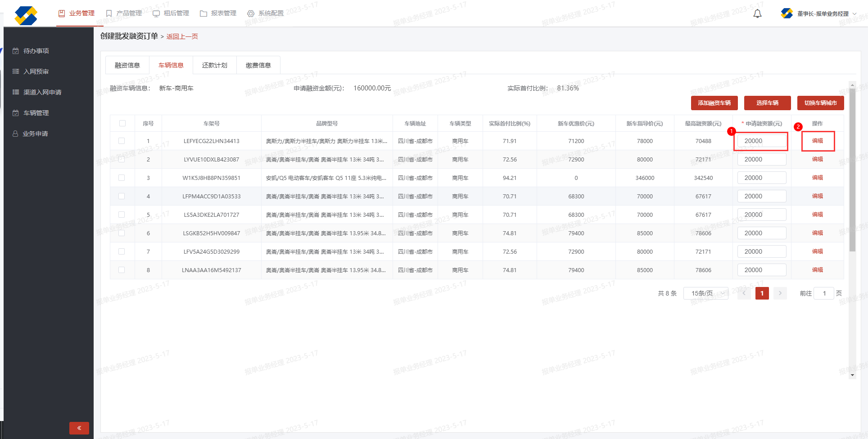The width and height of the screenshot is (868, 439).
Task: Click the 添加融资车辆 button
Action: [x=714, y=103]
